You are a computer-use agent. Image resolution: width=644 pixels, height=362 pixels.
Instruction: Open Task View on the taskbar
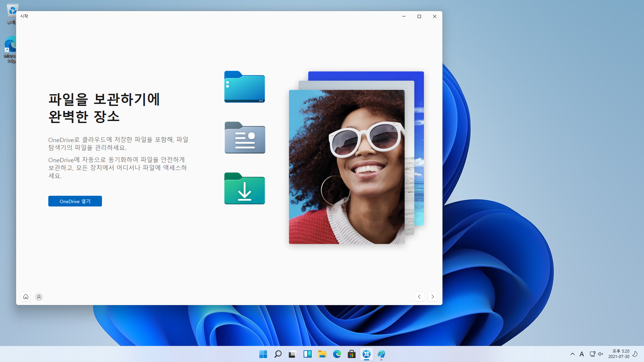[x=293, y=354]
